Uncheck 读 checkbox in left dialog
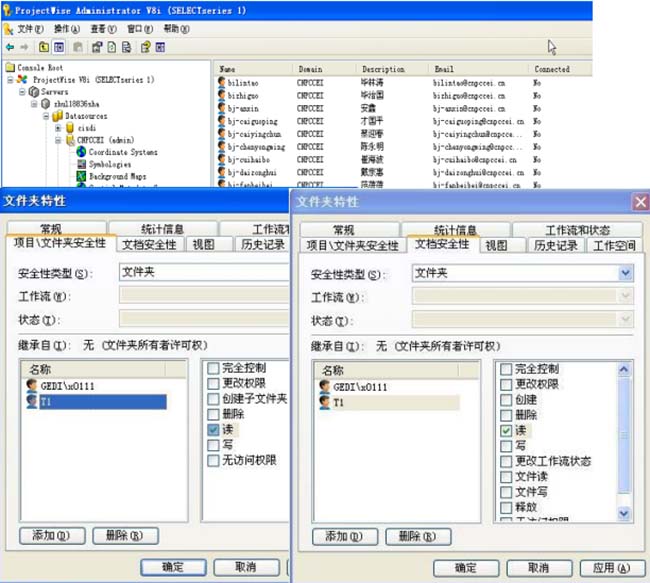The width and height of the screenshot is (650, 583). tap(213, 430)
